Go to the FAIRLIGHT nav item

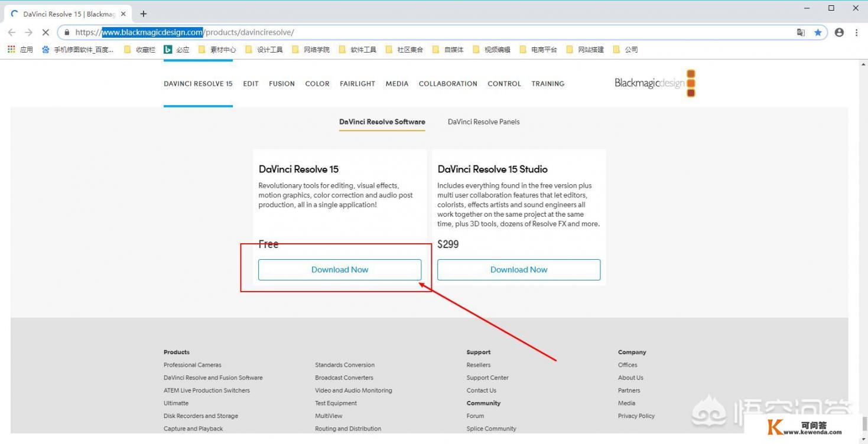tap(357, 84)
